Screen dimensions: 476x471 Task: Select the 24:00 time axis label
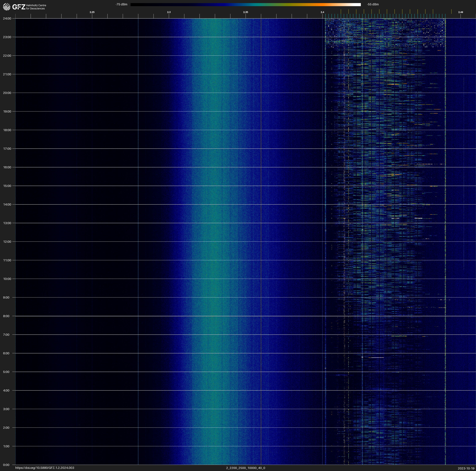(7, 18)
